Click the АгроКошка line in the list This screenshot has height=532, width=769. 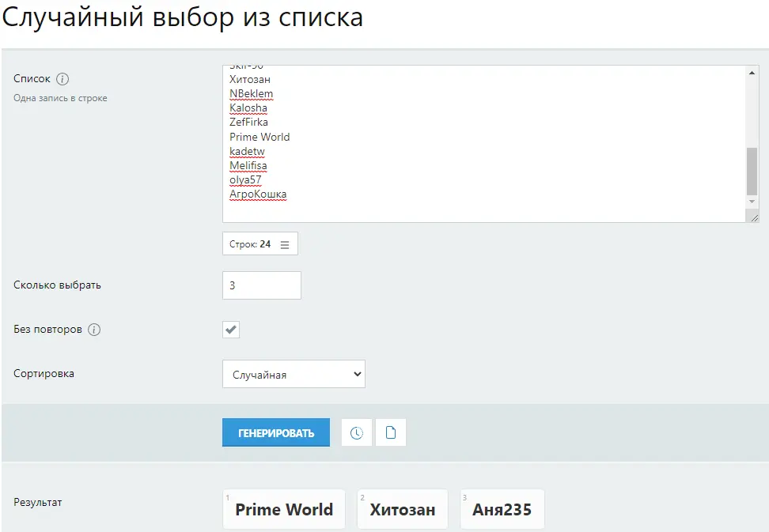[x=258, y=194]
